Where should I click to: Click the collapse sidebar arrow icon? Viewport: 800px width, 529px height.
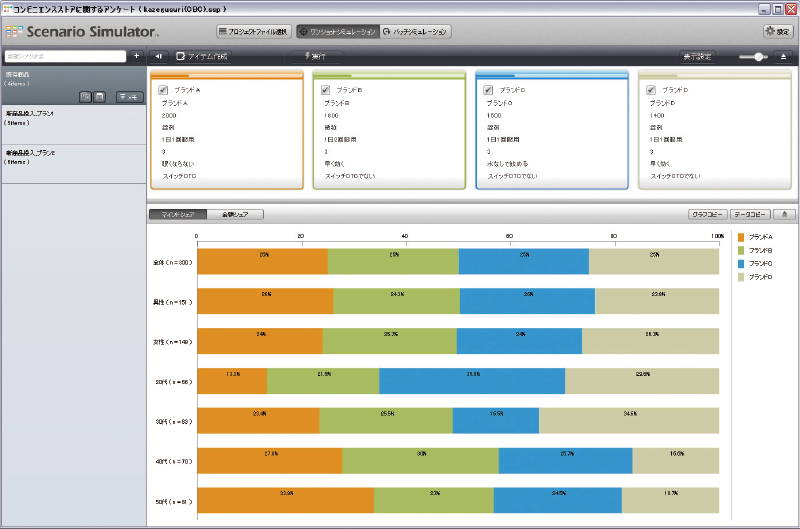(x=160, y=56)
